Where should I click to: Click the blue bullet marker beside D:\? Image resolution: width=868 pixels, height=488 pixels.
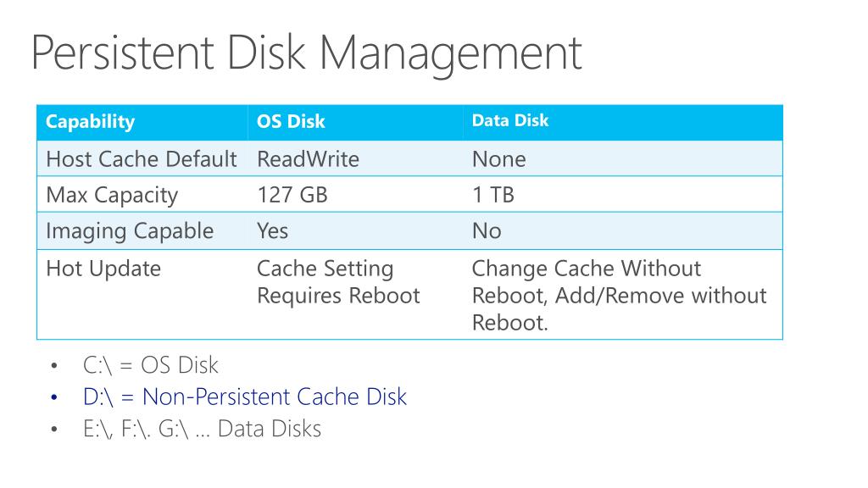(x=53, y=397)
